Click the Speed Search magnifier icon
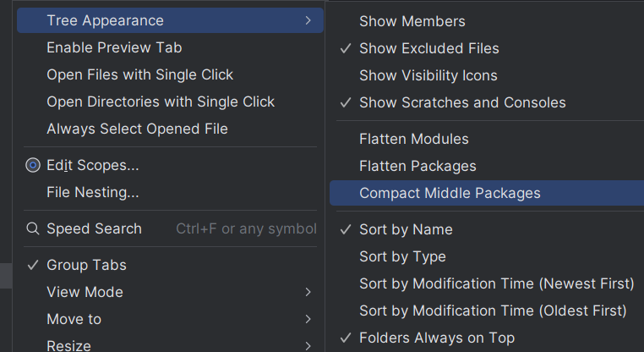 click(x=33, y=228)
